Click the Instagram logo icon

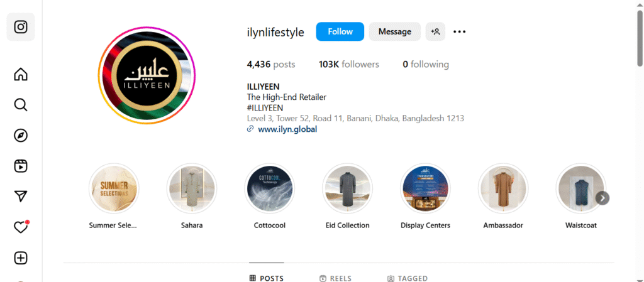[21, 27]
